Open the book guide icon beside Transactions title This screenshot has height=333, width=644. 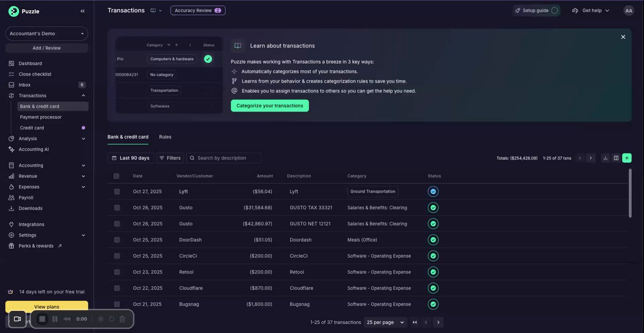[153, 11]
